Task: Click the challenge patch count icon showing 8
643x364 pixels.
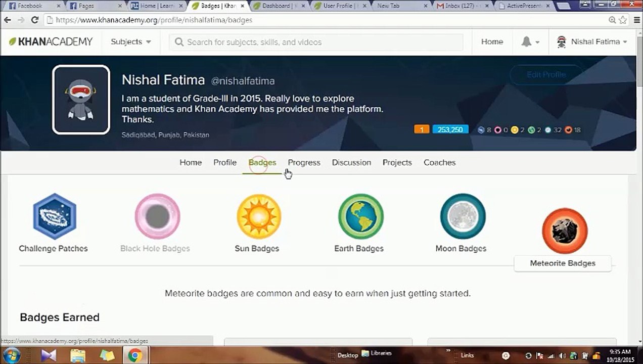Action: coord(481,130)
